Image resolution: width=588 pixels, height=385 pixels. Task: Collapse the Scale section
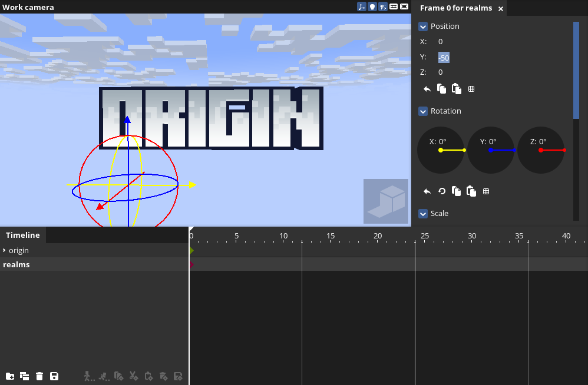(423, 214)
